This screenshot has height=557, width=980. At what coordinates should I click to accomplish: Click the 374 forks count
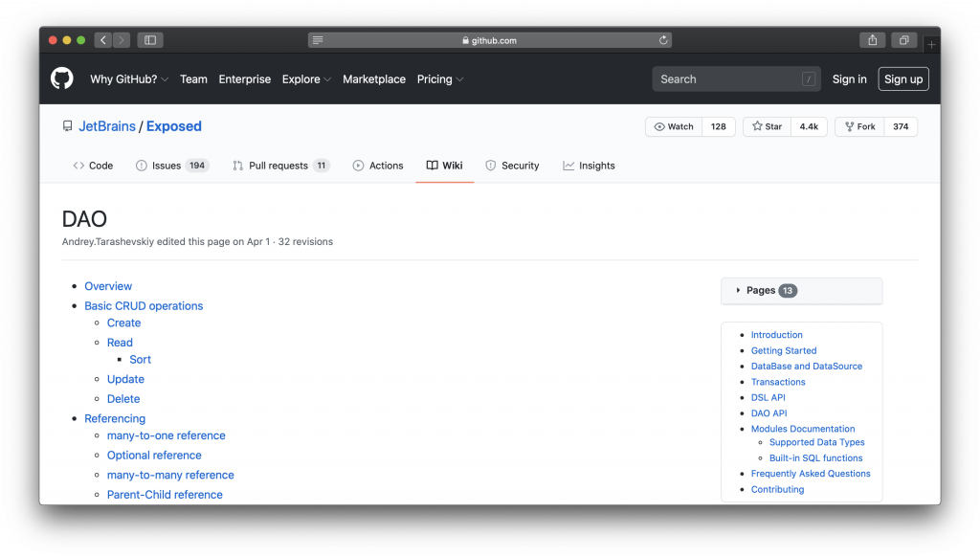(x=901, y=126)
